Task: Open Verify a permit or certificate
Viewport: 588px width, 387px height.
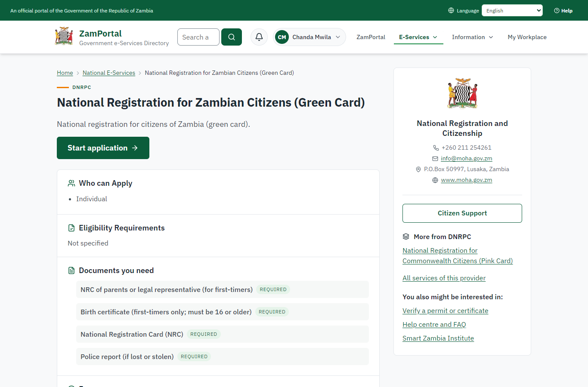Action: coord(446,311)
